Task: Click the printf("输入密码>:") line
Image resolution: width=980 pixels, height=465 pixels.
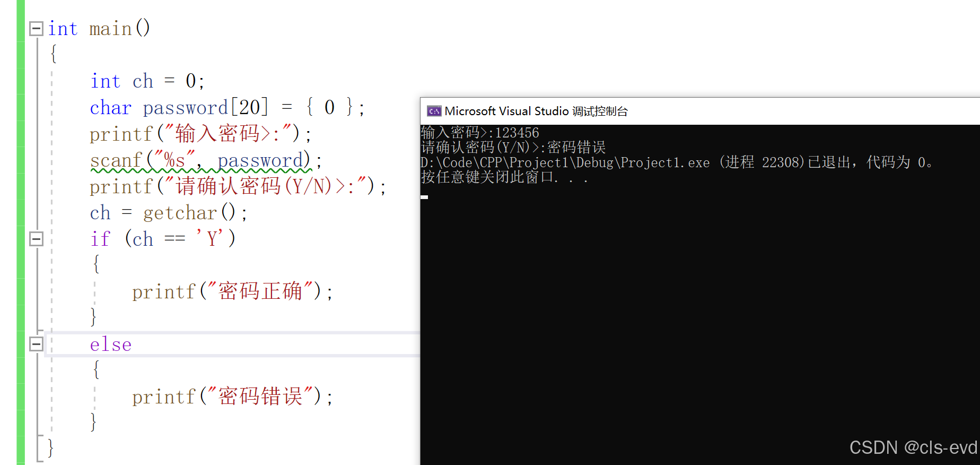Action: tap(200, 134)
